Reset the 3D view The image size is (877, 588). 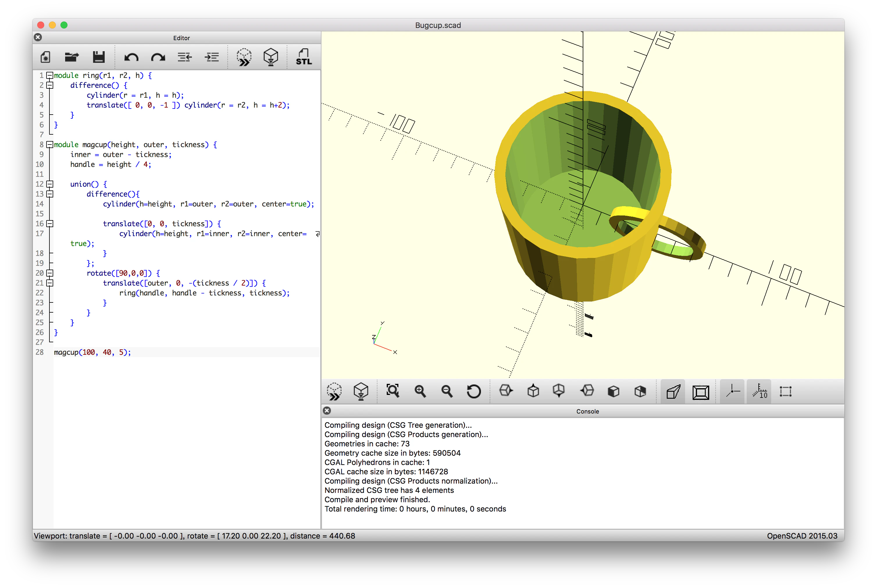(474, 391)
